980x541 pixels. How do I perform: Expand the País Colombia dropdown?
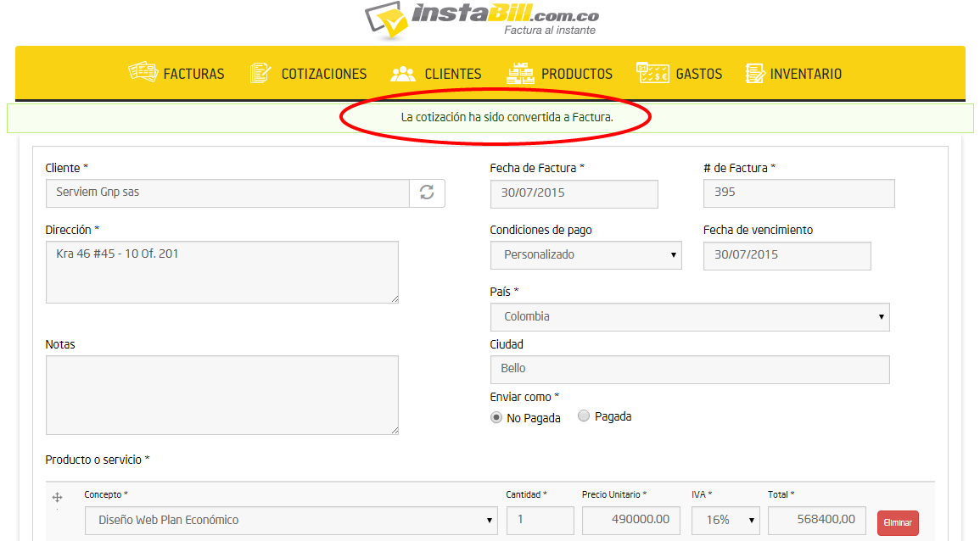[689, 316]
